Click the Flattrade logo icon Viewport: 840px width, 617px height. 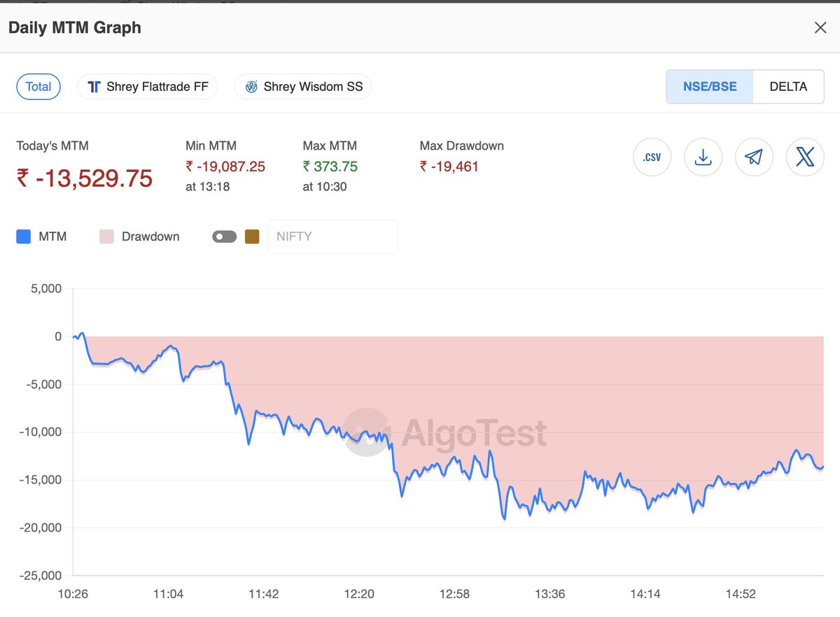[94, 87]
